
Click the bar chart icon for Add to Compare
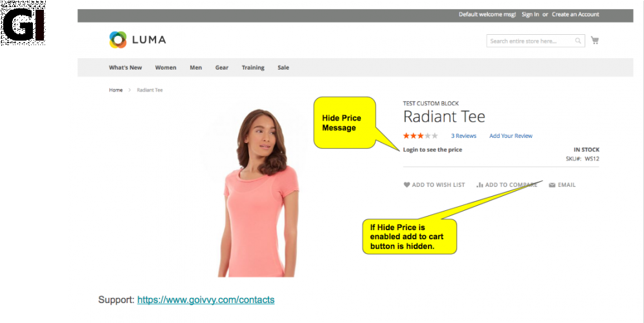tap(479, 185)
